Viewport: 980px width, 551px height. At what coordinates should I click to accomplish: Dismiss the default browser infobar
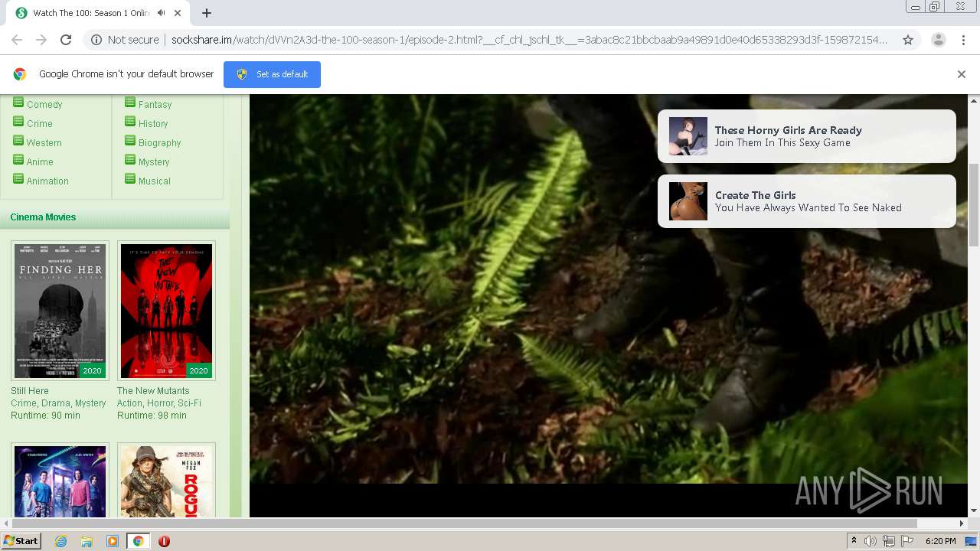coord(962,74)
